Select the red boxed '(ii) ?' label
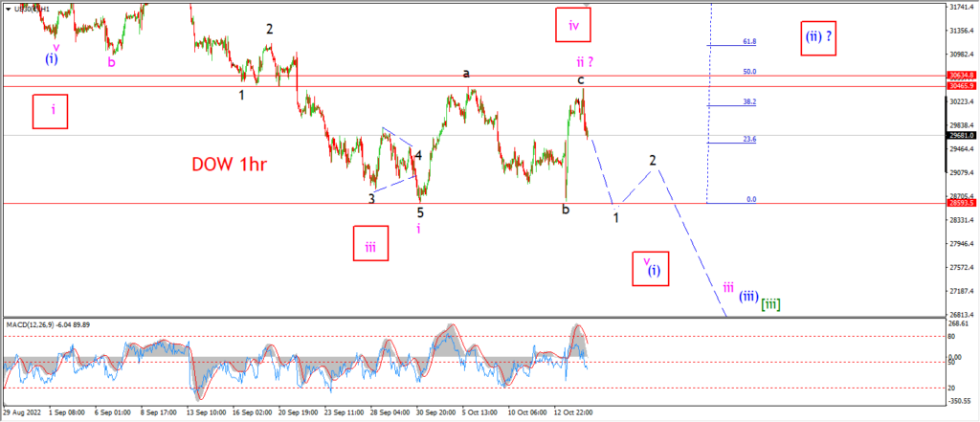Screen dimensions: 980x422 (x=819, y=35)
